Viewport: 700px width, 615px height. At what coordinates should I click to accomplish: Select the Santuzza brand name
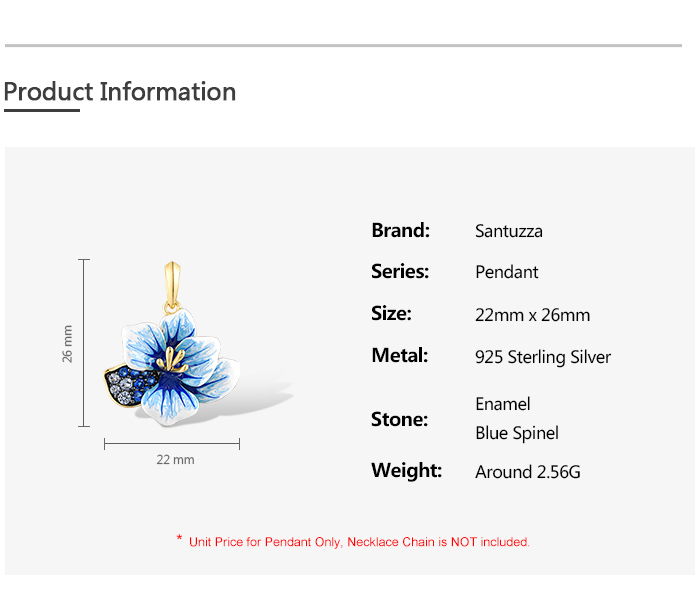(x=509, y=231)
